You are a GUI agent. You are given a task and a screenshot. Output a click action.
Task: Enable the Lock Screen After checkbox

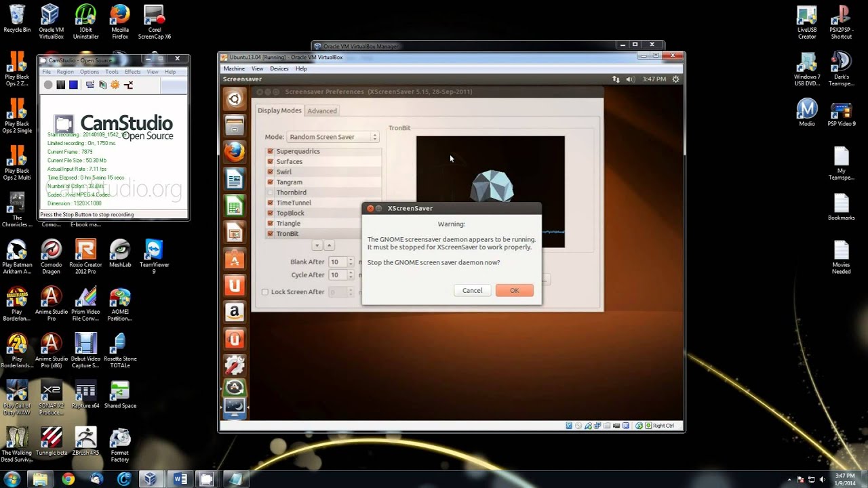[x=265, y=292]
